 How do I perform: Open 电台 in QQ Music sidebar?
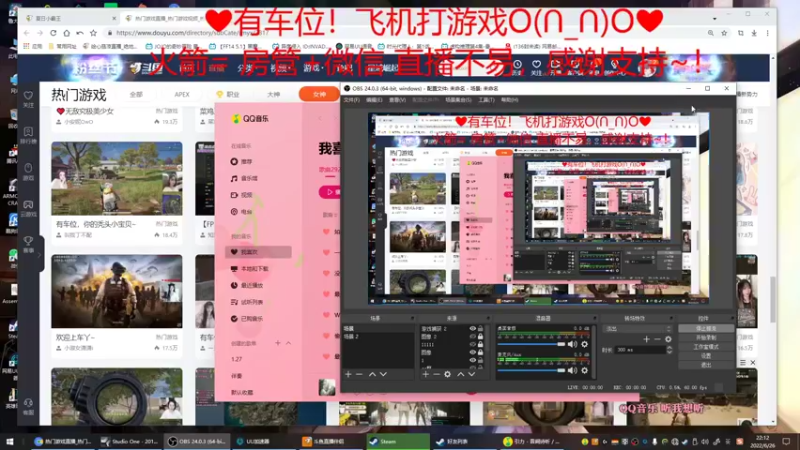point(242,212)
